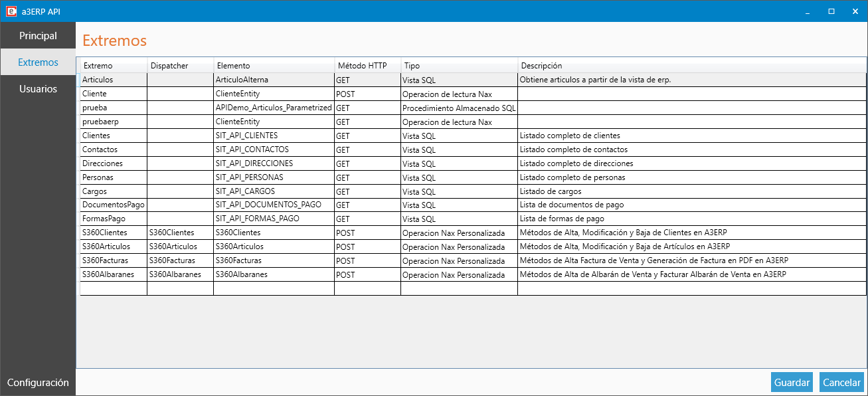This screenshot has width=868, height=396.
Task: Click the GET method cell in the Articulos row
Action: [368, 80]
